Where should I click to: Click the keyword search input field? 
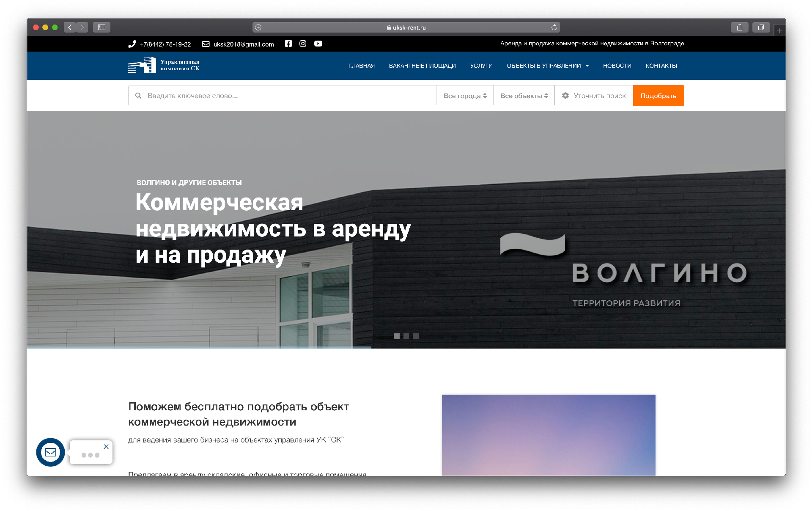click(288, 96)
